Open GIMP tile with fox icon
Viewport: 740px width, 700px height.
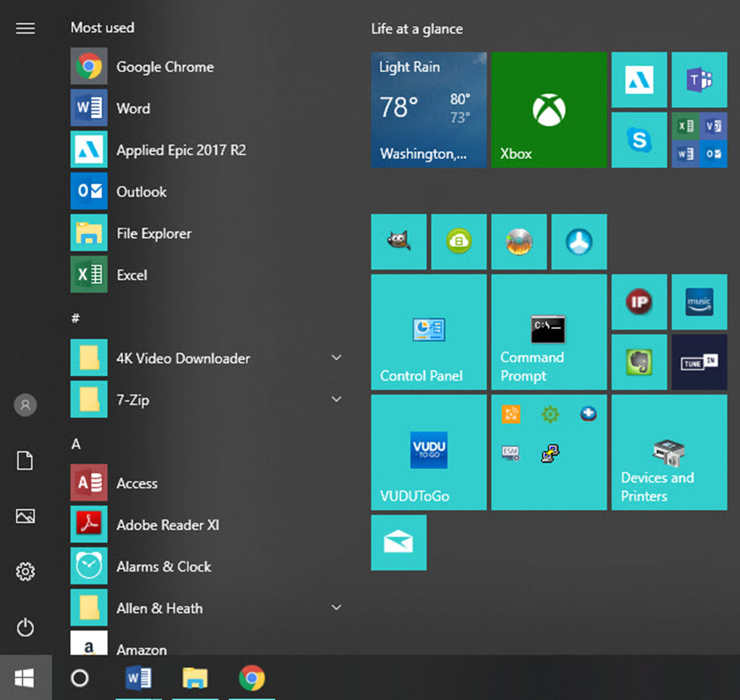click(398, 241)
